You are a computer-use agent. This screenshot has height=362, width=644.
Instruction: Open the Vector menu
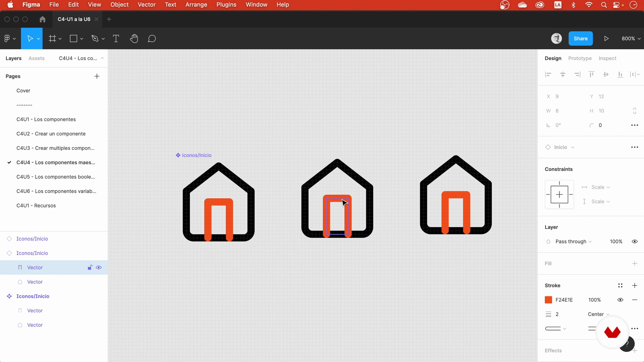tap(147, 5)
